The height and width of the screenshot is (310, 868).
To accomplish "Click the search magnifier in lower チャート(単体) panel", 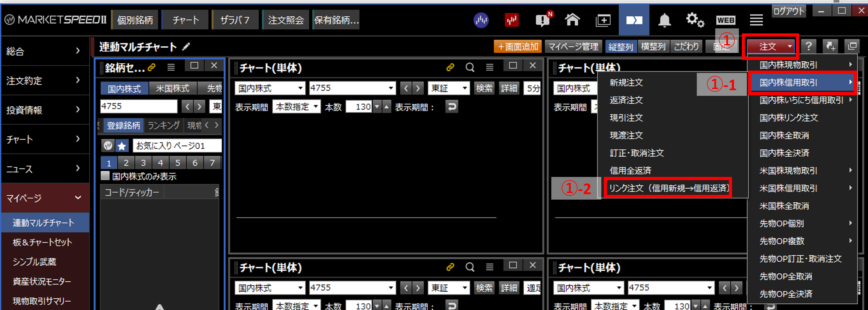I will pyautogui.click(x=470, y=267).
